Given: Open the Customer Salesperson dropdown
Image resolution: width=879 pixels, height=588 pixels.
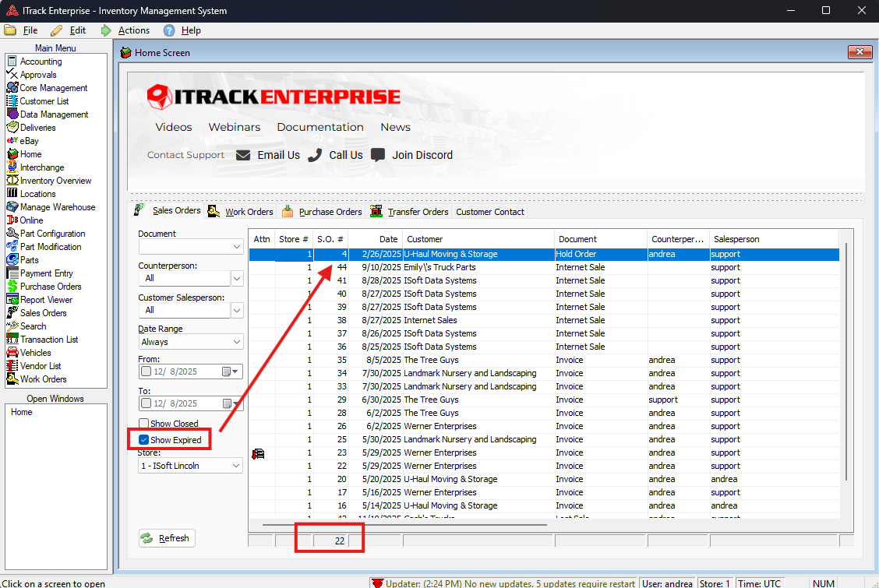Looking at the screenshot, I should pos(237,310).
